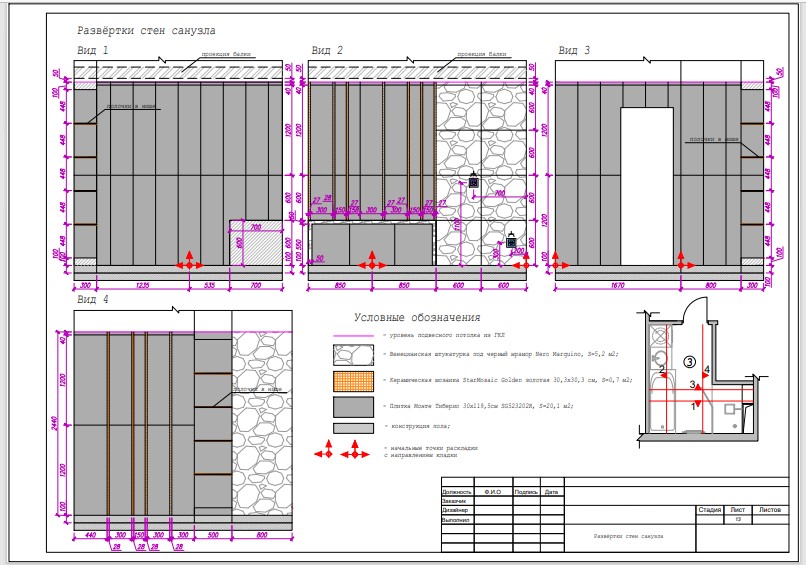
Task: Select the 'Вид 1' view label
Action: pos(93,50)
